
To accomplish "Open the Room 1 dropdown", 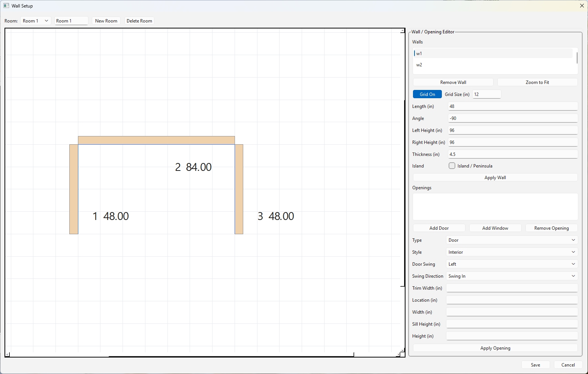I will pyautogui.click(x=36, y=21).
